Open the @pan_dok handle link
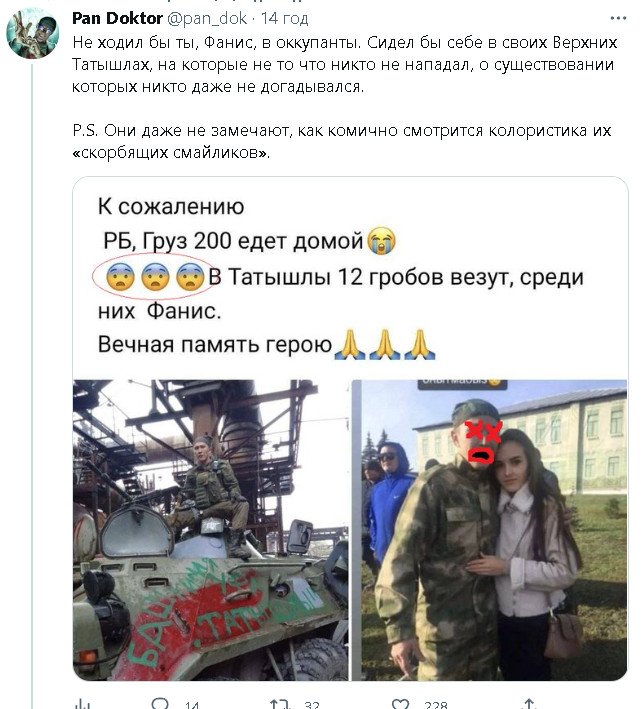The height and width of the screenshot is (709, 642). point(207,19)
